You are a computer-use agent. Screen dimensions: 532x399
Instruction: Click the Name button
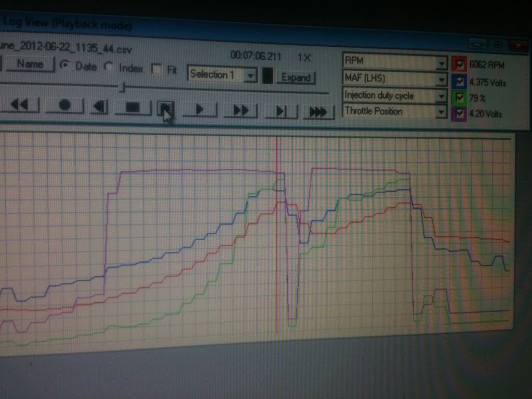(30, 64)
